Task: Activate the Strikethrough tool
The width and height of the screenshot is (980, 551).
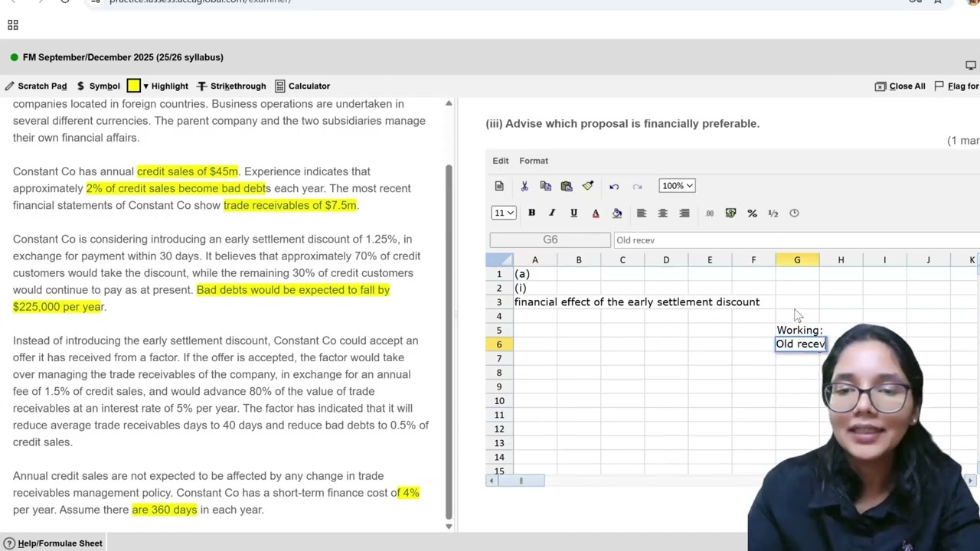Action: pos(231,86)
